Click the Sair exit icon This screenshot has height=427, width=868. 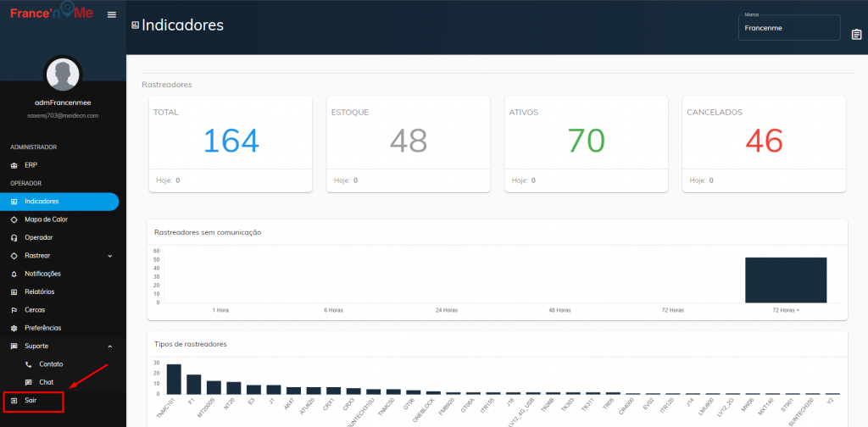(x=14, y=401)
